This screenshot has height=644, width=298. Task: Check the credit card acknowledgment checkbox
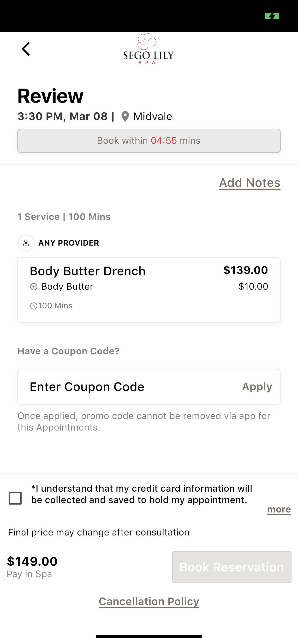[x=15, y=498]
